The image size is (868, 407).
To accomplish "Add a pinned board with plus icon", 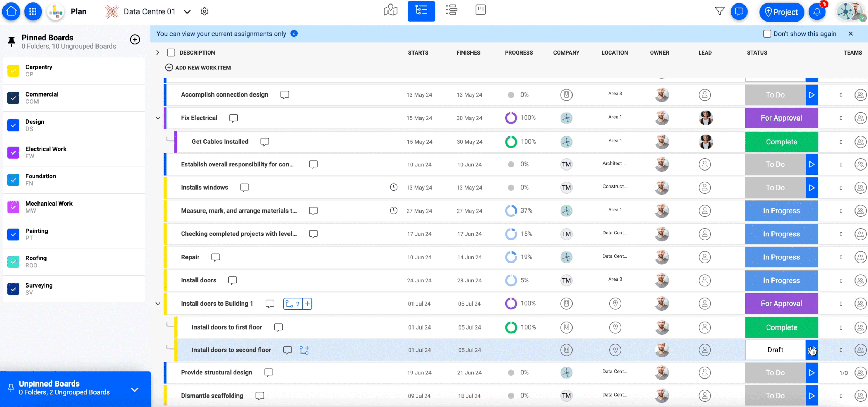I will tap(135, 40).
